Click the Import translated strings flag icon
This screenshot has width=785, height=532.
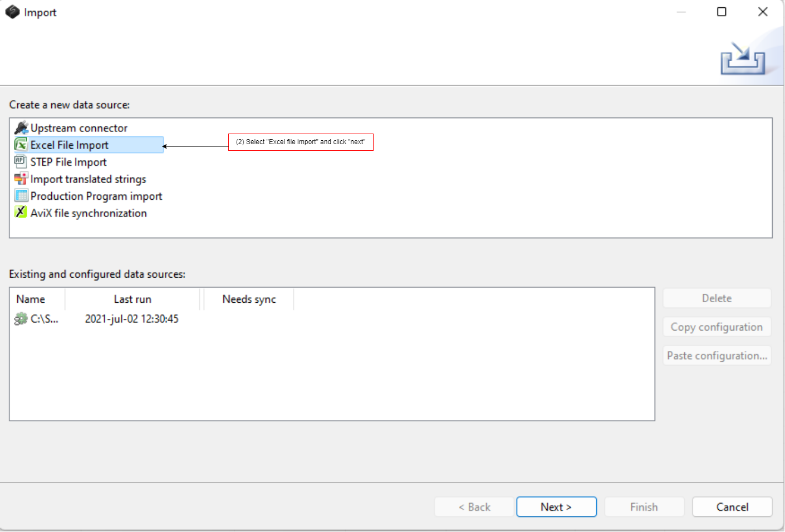click(x=21, y=179)
